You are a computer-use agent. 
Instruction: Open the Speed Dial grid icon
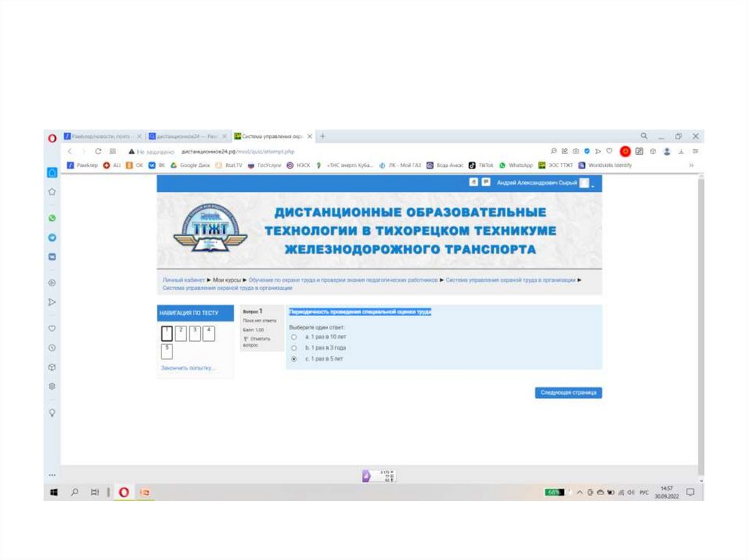click(112, 151)
